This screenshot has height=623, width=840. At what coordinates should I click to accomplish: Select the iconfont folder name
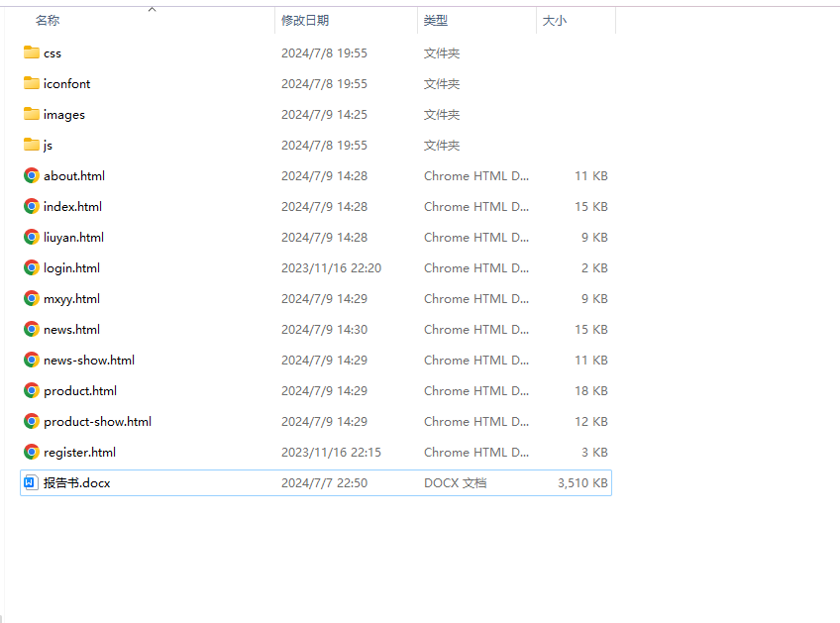(x=67, y=83)
